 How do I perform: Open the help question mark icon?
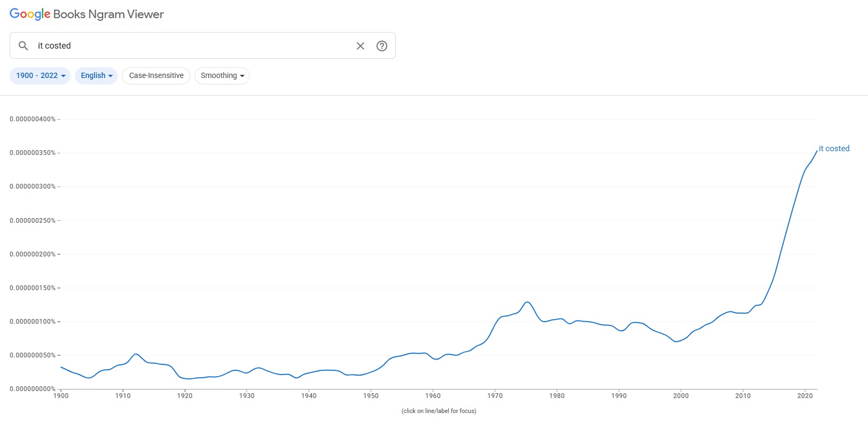pyautogui.click(x=382, y=46)
